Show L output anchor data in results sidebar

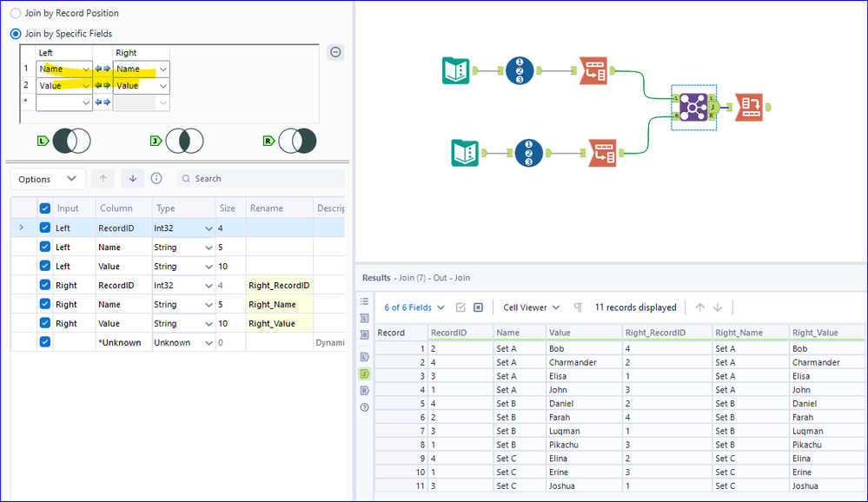pyautogui.click(x=364, y=357)
